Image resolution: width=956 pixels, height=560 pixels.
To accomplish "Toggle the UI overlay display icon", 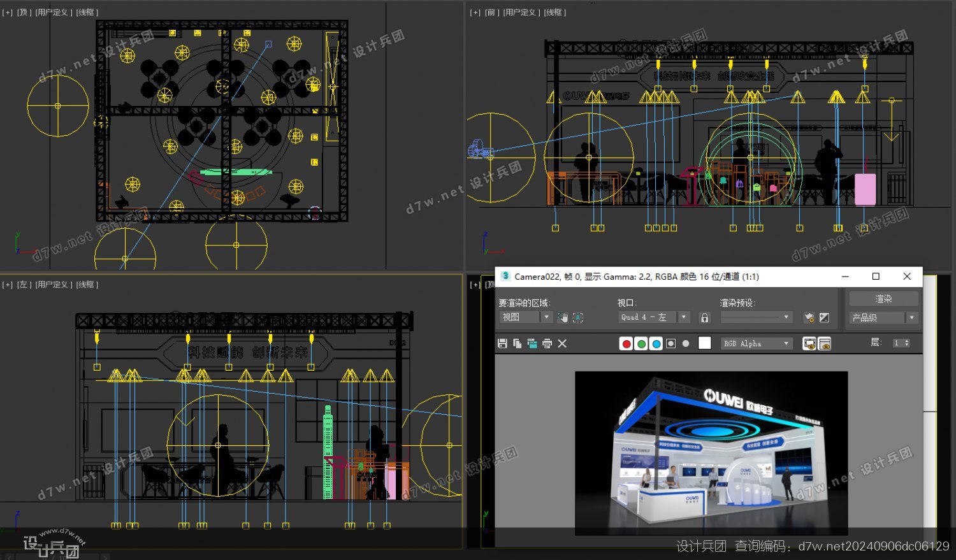I will point(809,343).
